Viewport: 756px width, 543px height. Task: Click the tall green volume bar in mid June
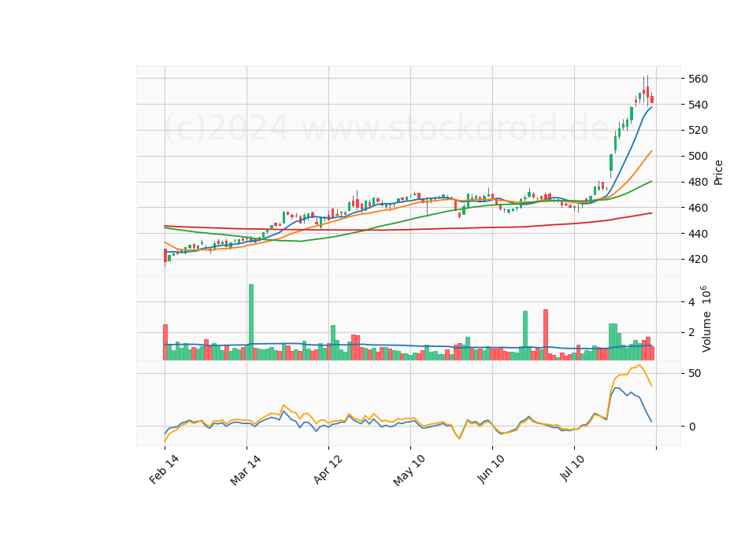525,336
